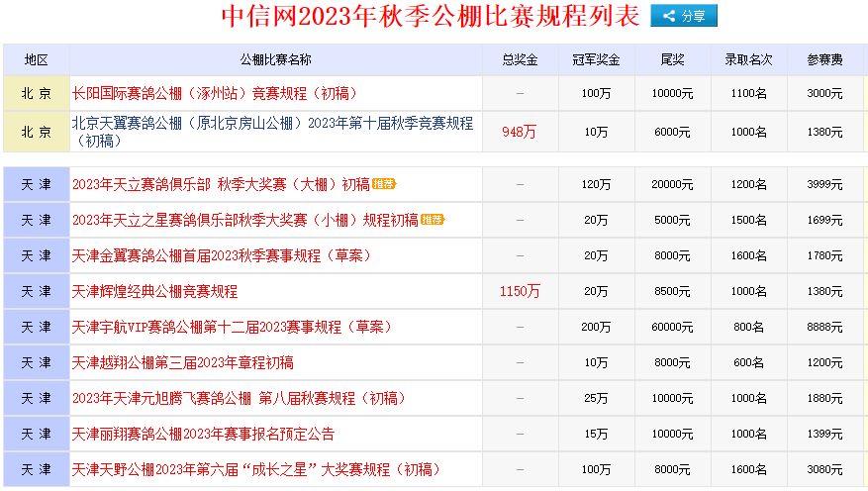
Task: Click the 冠军奖金 column header
Action: click(596, 60)
